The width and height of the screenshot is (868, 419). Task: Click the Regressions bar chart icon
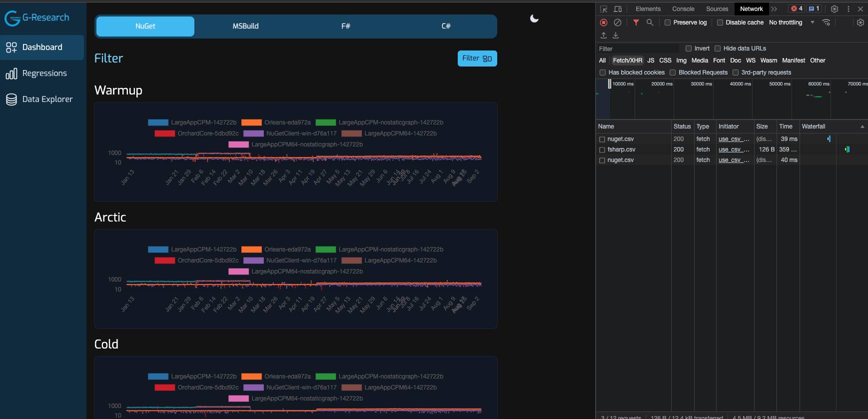tap(11, 73)
